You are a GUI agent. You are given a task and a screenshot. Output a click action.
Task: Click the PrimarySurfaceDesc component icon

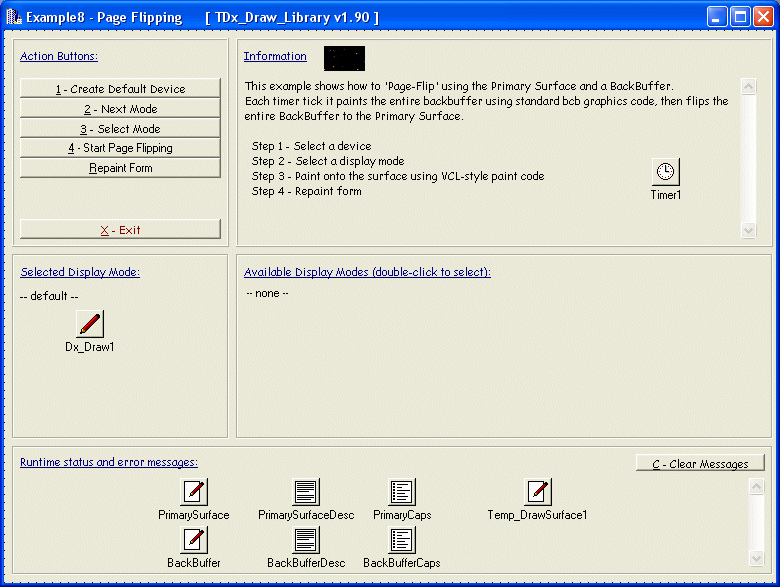click(305, 491)
